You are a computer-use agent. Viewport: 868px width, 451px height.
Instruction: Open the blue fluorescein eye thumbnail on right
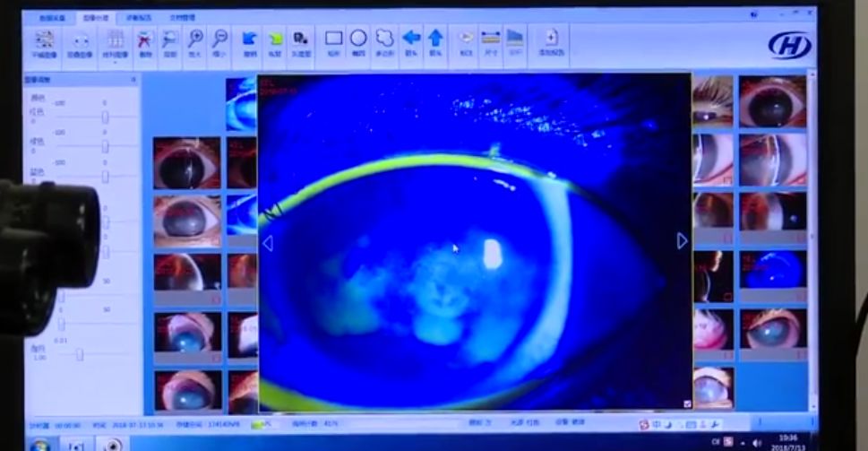[x=771, y=270]
